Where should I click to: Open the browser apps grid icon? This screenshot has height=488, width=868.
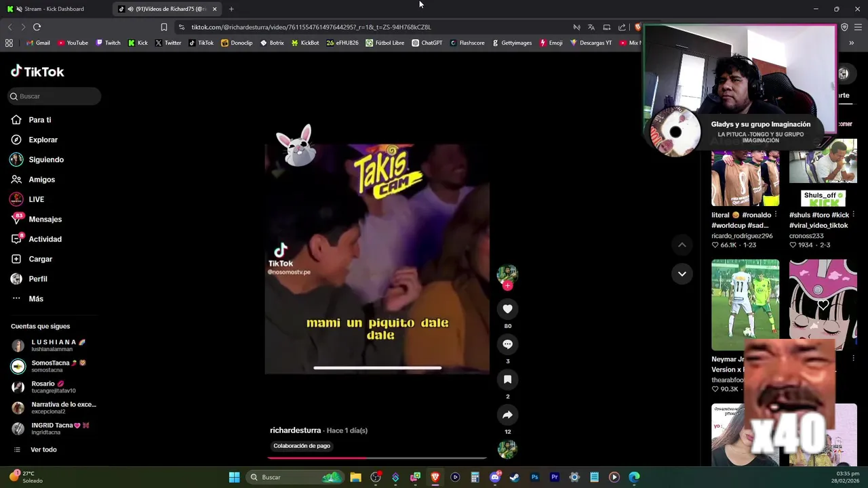pyautogui.click(x=9, y=43)
